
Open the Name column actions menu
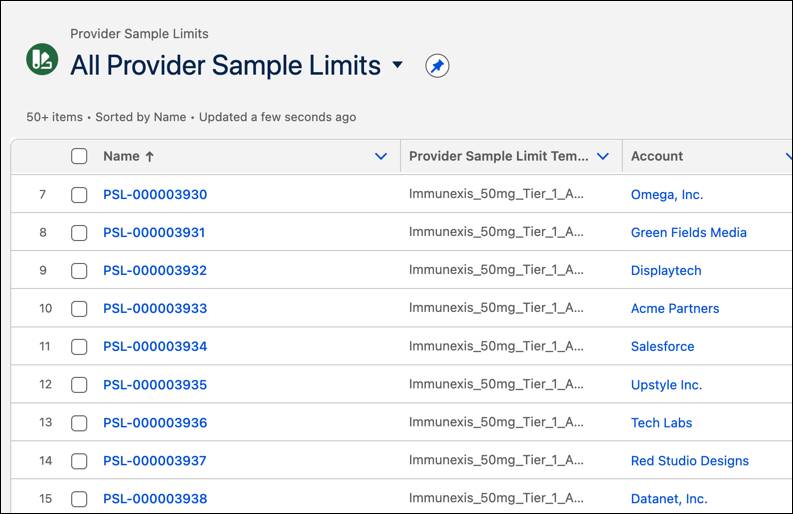(x=381, y=156)
